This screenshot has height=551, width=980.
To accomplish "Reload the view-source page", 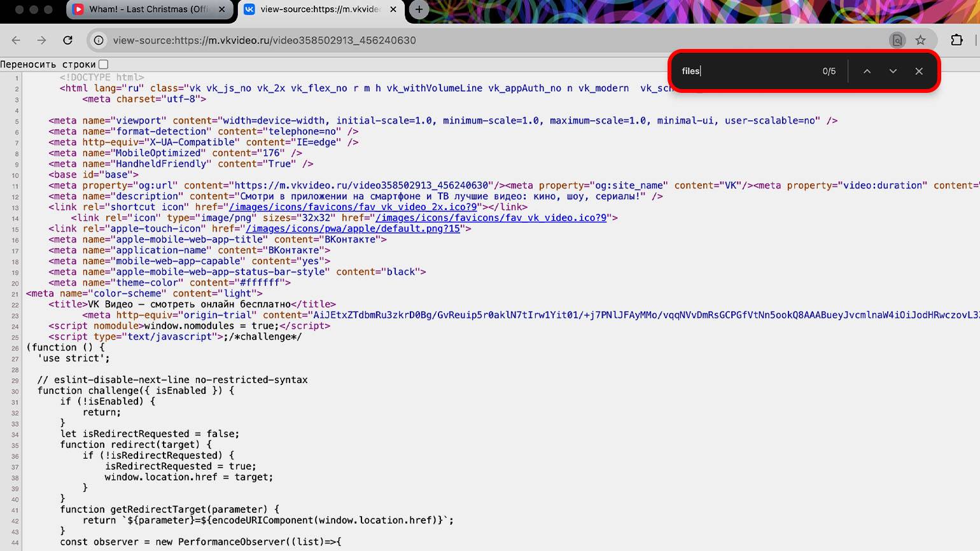I will [x=67, y=40].
